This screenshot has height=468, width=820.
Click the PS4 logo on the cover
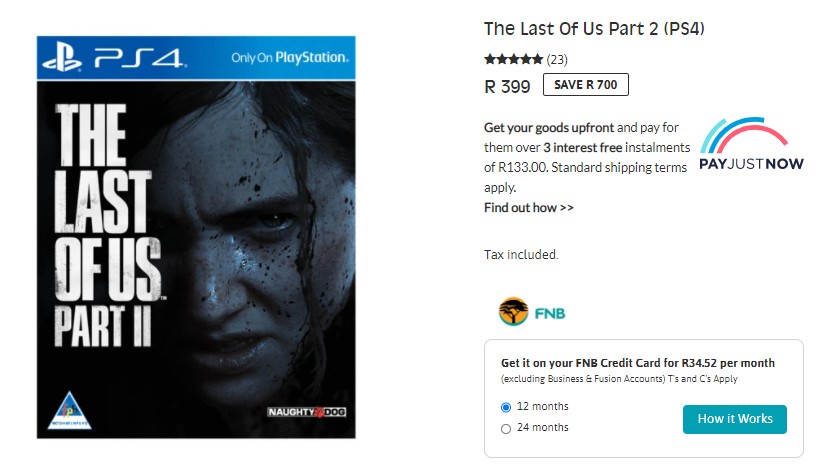point(112,59)
